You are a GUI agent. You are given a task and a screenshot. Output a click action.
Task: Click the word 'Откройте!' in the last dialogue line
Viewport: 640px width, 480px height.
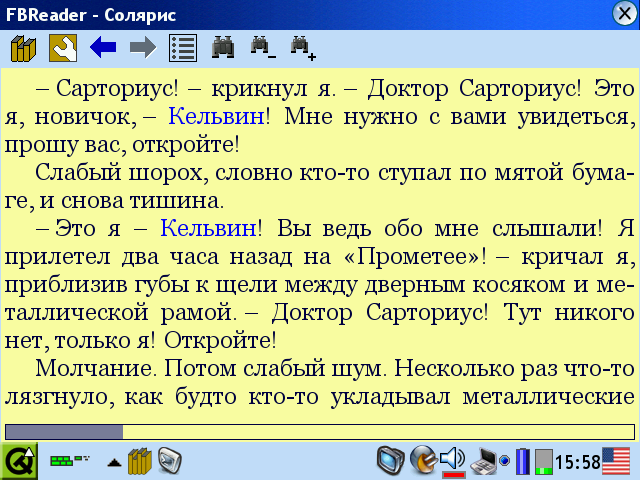click(x=220, y=340)
